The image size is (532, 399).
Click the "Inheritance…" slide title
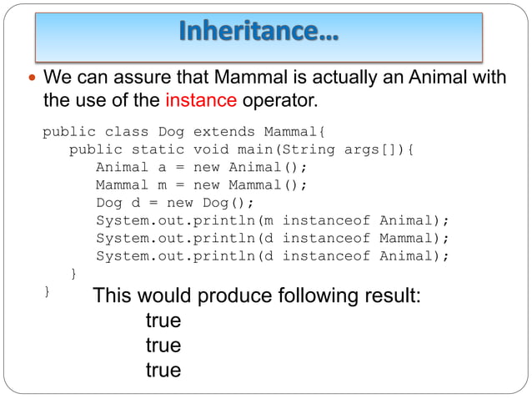point(258,34)
